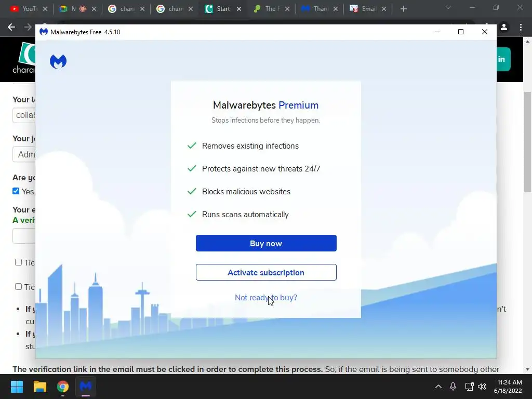The image size is (532, 399).
Task: Open Chrome three-dot menu
Action: [521, 27]
